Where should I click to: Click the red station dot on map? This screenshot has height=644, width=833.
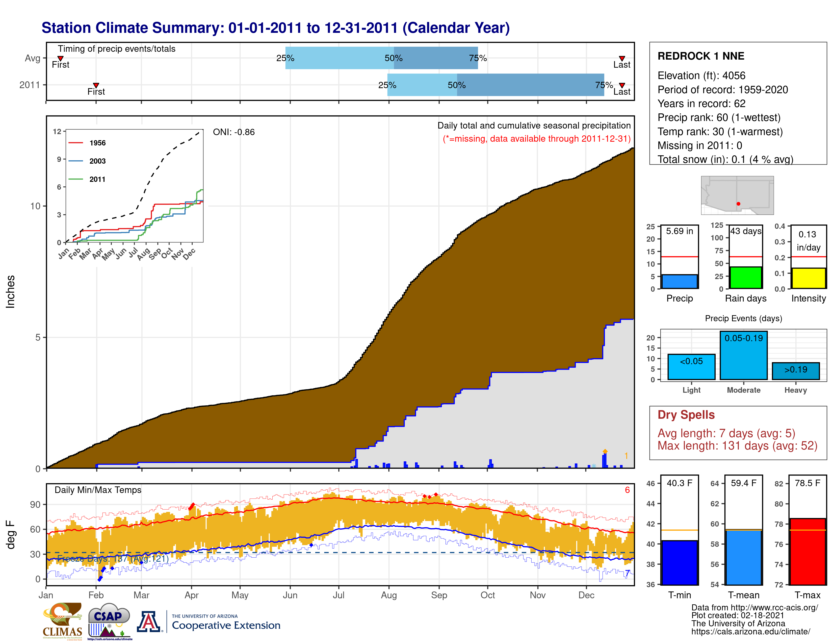coord(738,204)
